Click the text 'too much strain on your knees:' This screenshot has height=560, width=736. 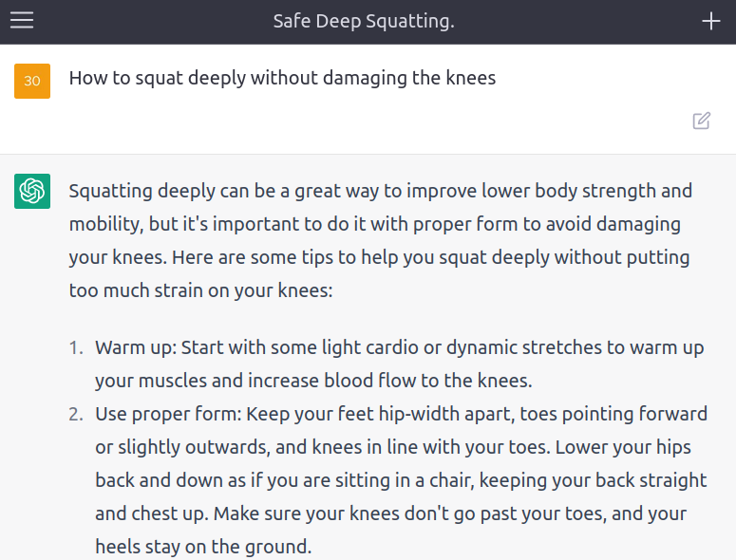[201, 290]
